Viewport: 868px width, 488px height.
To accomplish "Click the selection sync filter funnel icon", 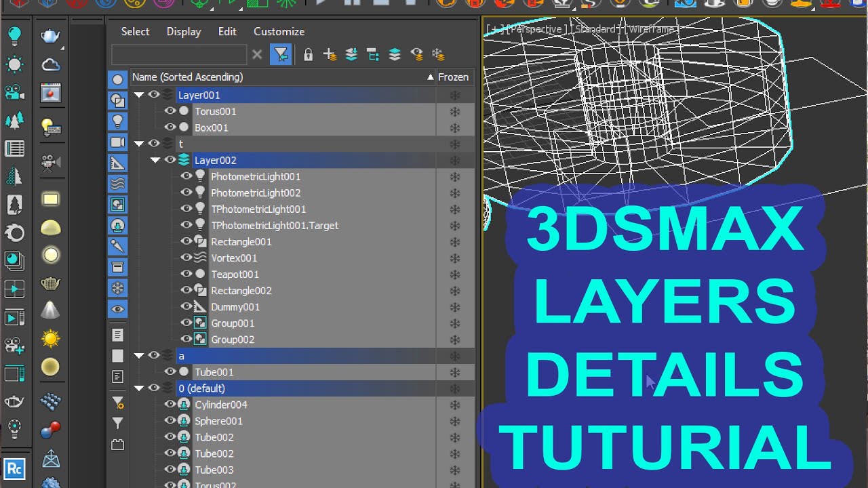I will 281,54.
